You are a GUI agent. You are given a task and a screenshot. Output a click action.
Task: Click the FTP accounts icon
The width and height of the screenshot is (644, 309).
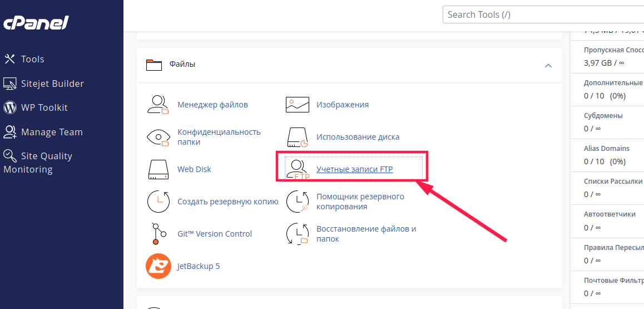299,169
